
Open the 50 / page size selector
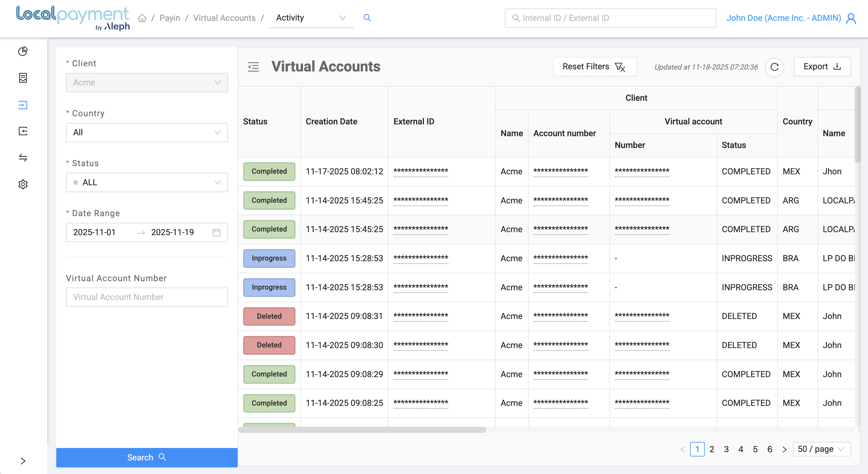tap(821, 449)
